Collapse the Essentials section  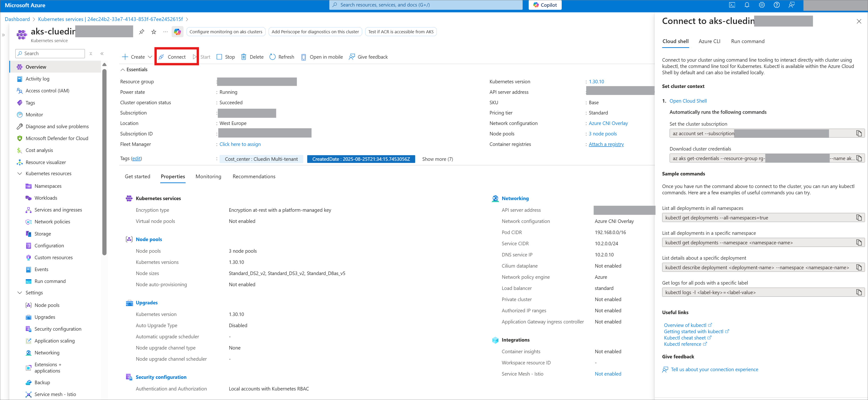122,70
